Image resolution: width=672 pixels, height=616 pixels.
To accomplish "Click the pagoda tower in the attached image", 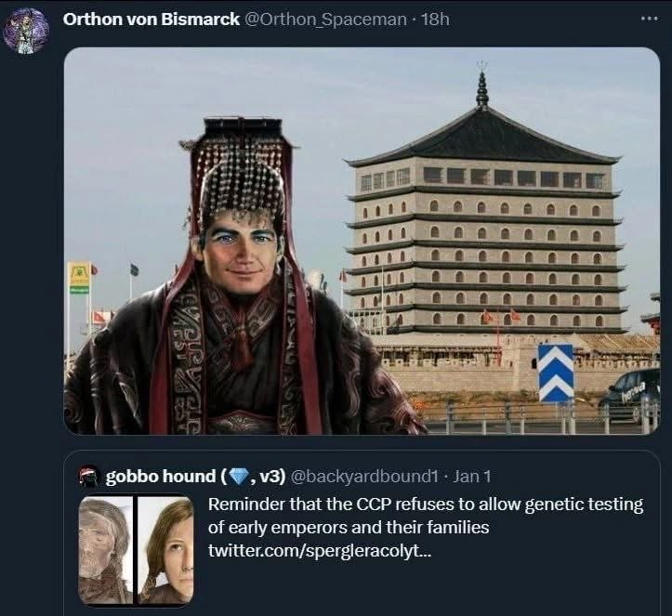I will click(483, 232).
